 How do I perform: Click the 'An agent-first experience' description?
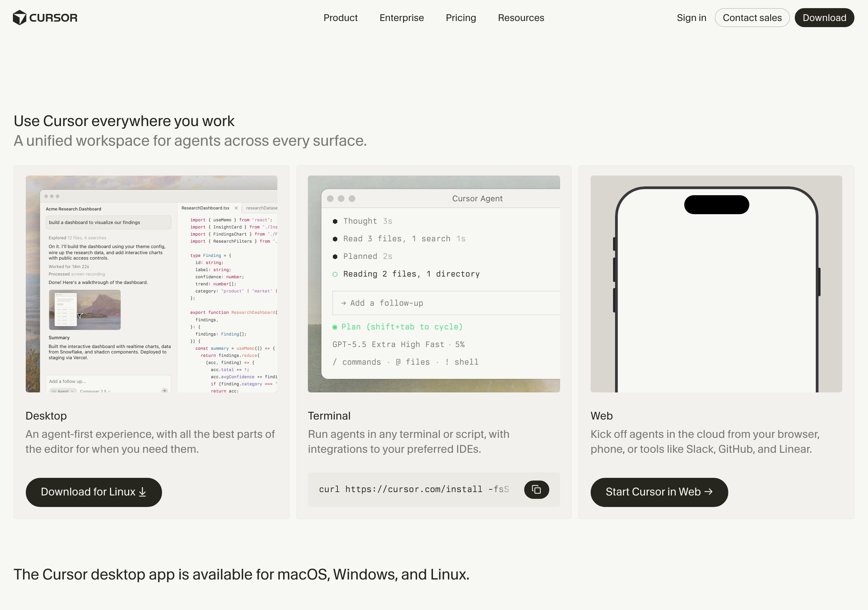click(150, 442)
